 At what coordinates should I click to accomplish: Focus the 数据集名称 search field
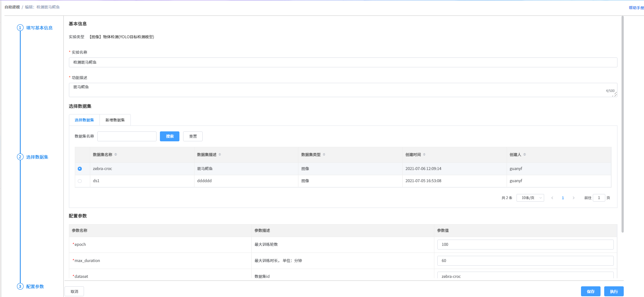[x=127, y=136]
